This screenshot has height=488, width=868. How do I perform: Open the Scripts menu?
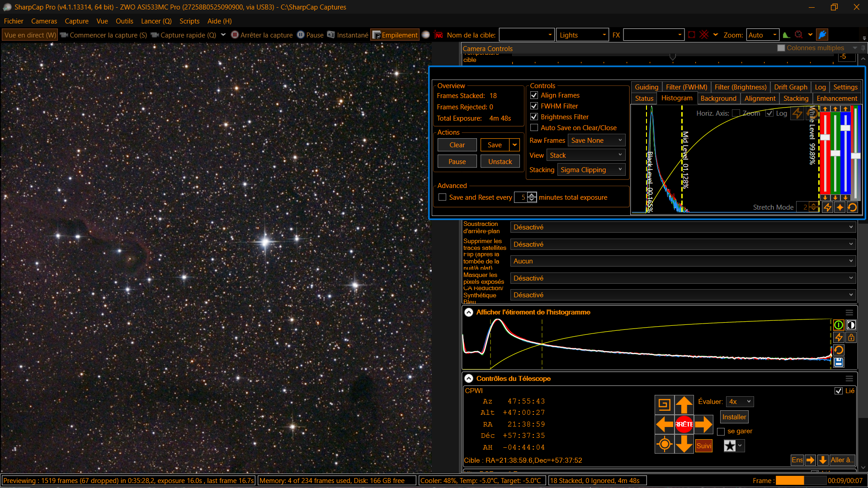tap(189, 21)
